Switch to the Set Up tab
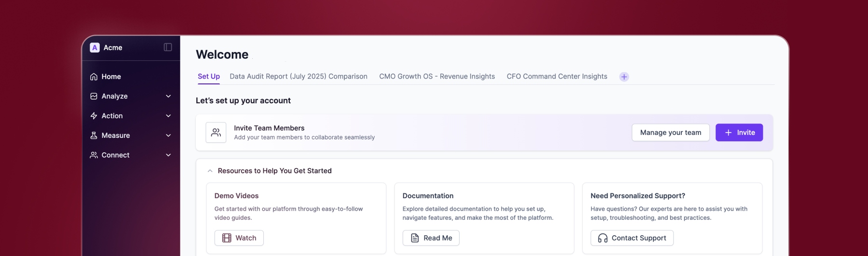The image size is (868, 256). coord(209,77)
